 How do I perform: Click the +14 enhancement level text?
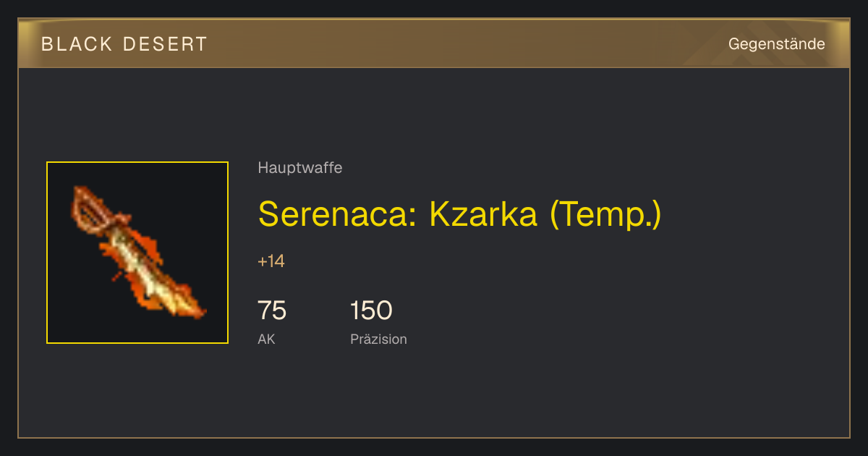tap(271, 261)
